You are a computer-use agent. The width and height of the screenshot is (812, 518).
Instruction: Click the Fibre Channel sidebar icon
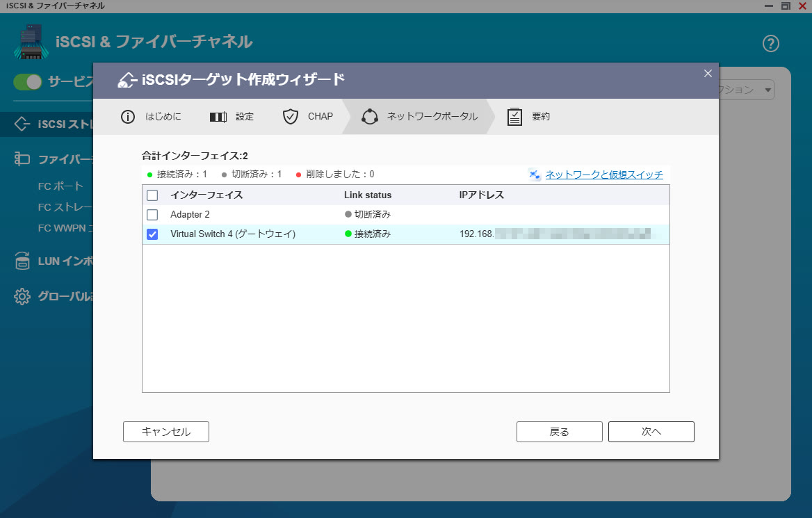(x=22, y=159)
